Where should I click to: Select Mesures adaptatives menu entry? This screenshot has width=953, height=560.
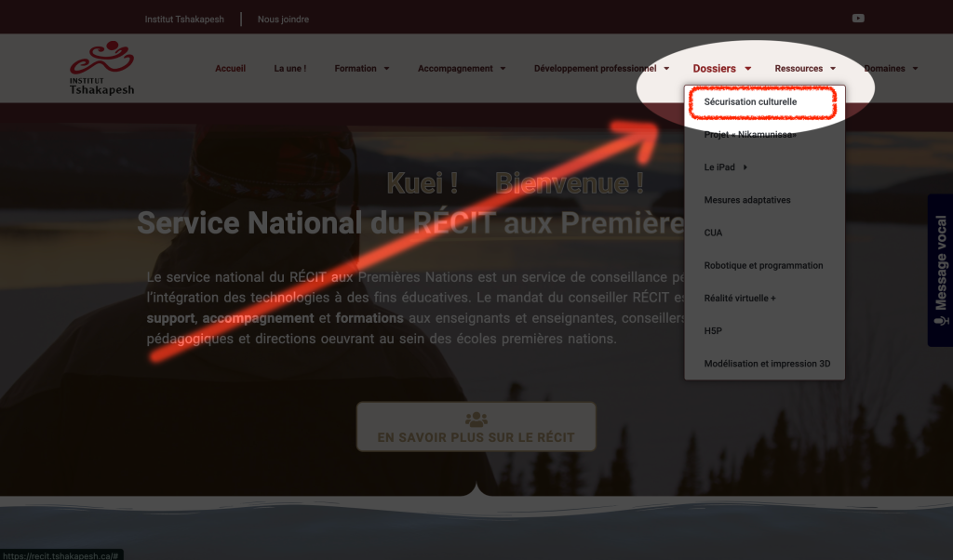747,200
